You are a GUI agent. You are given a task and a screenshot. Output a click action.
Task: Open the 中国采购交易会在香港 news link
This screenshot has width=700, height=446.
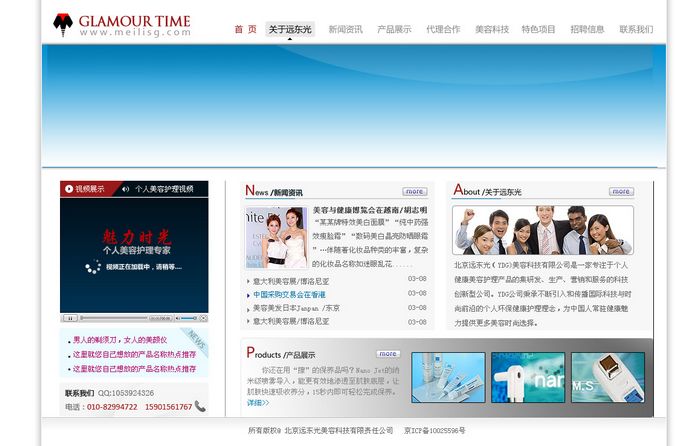(x=289, y=295)
